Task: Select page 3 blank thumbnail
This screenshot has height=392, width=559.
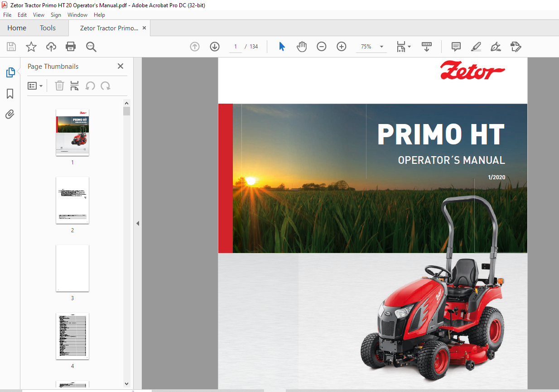Action: (72, 268)
